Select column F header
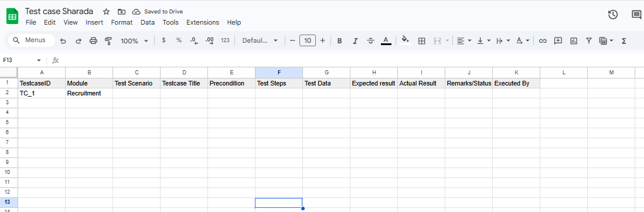644x212 pixels. [x=279, y=72]
